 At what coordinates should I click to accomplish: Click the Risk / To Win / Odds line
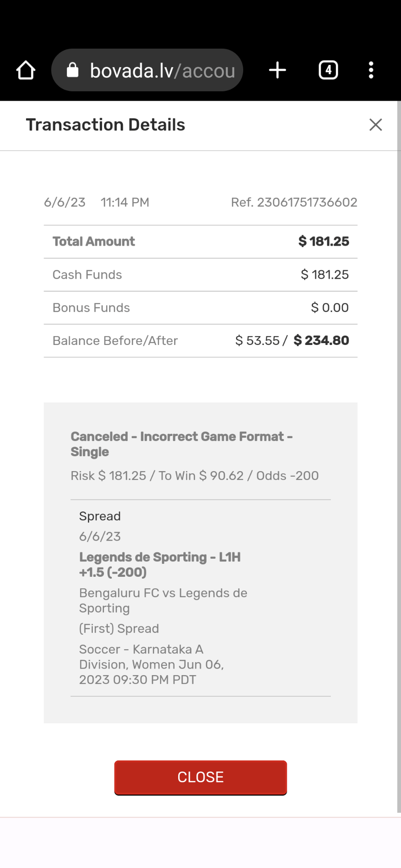click(194, 476)
